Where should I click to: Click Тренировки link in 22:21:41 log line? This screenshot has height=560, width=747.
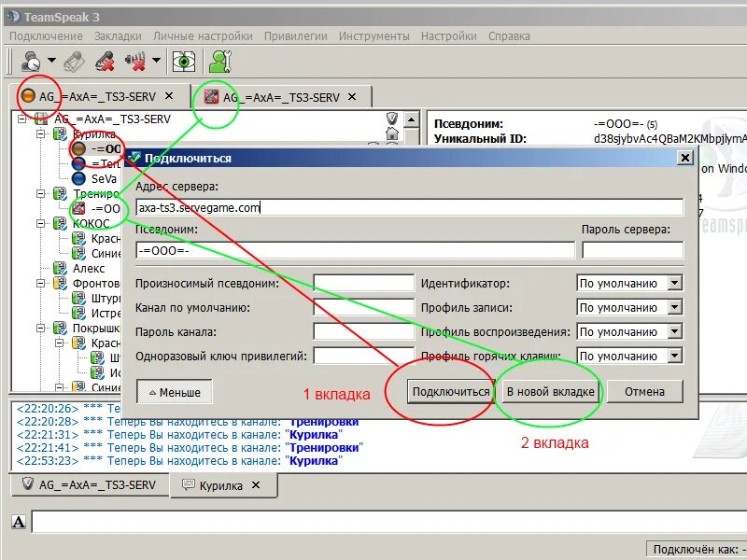coord(324,448)
